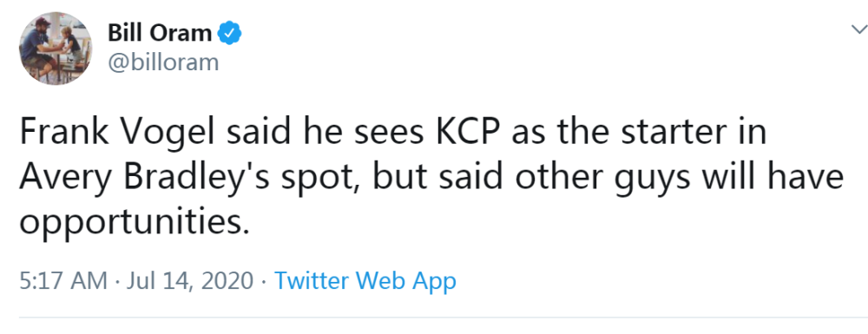Image resolution: width=868 pixels, height=334 pixels.
Task: Open the 5:17 AM timestamp
Action: (63, 281)
